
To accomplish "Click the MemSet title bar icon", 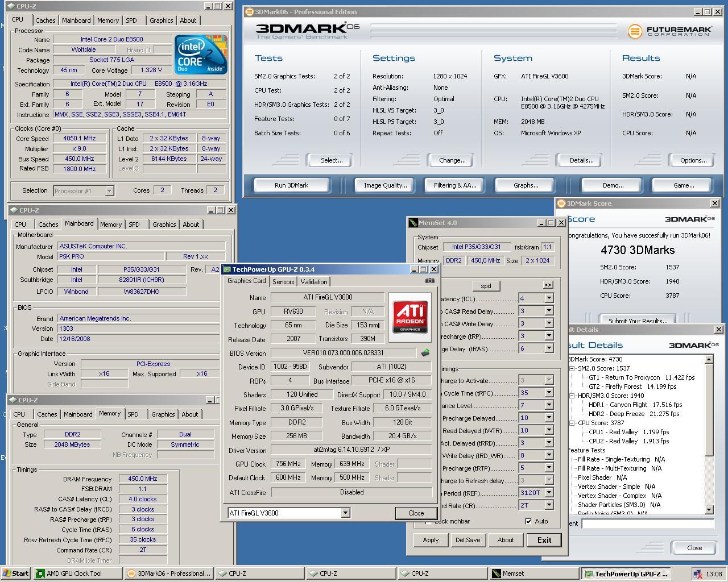I will (x=413, y=223).
